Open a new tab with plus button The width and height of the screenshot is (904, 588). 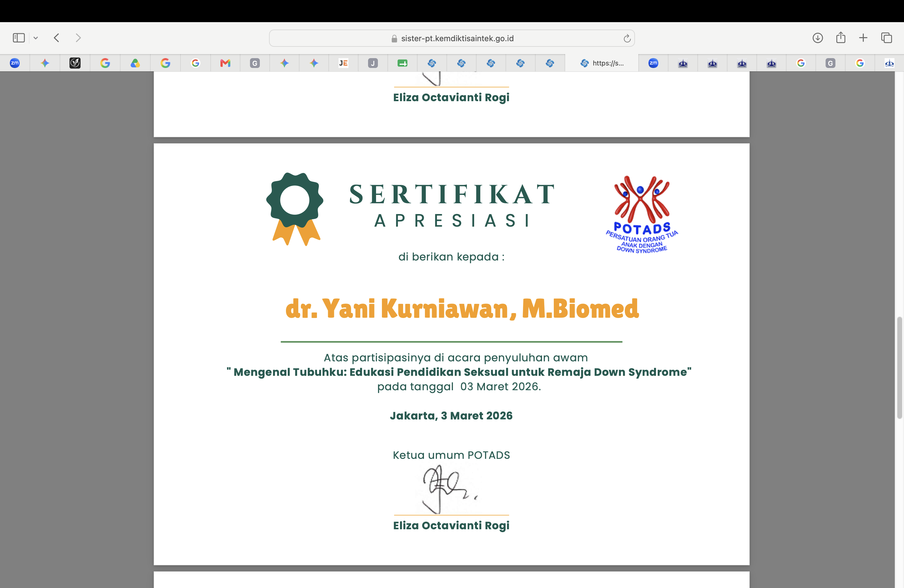[x=863, y=38]
